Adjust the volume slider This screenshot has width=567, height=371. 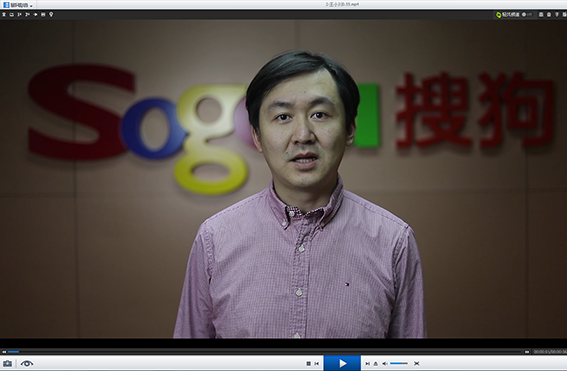(x=399, y=363)
